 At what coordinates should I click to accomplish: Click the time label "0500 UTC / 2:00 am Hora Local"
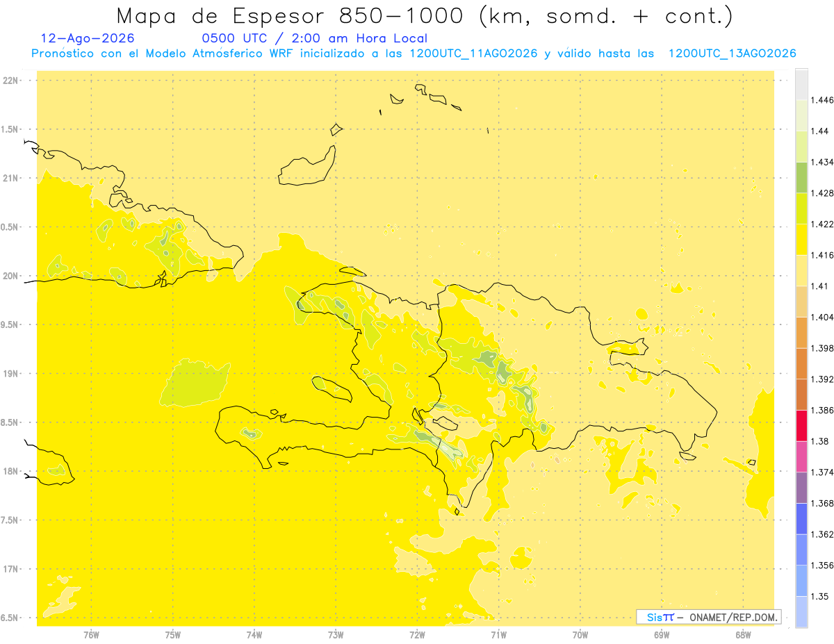[314, 39]
